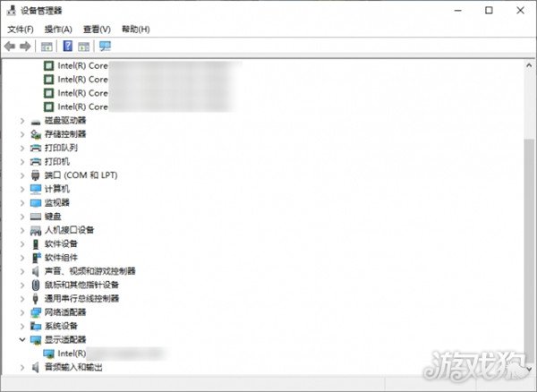Expand the 声音、视频和游戏控制器 node
Viewport: 537px width, 392px height.
click(22, 271)
